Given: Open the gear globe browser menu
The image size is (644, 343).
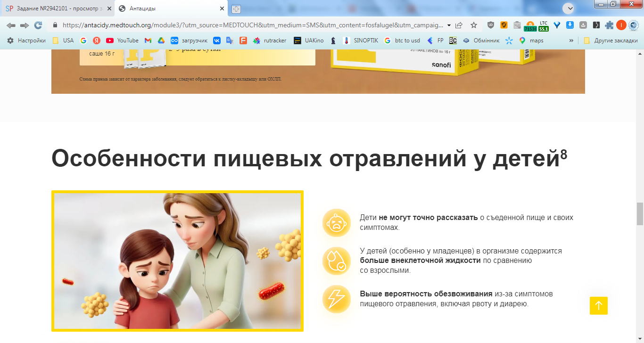Looking at the screenshot, I should pos(634,25).
